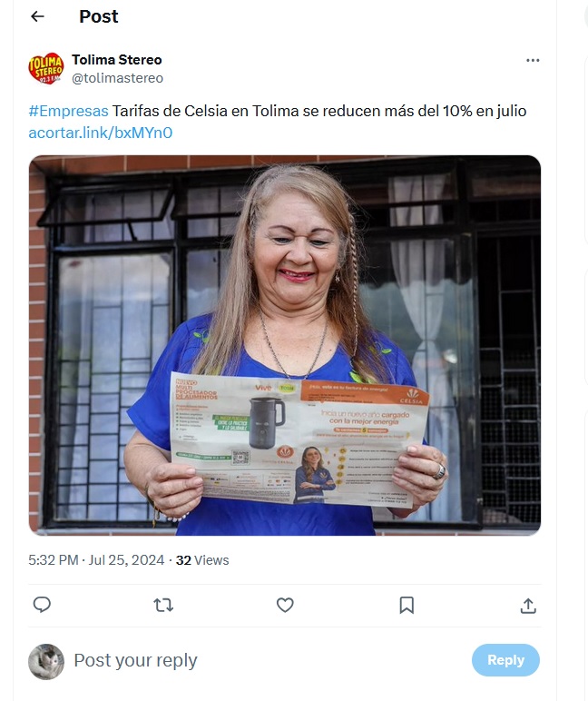Click your own avatar beside reply box
The width and height of the screenshot is (588, 701).
46,662
